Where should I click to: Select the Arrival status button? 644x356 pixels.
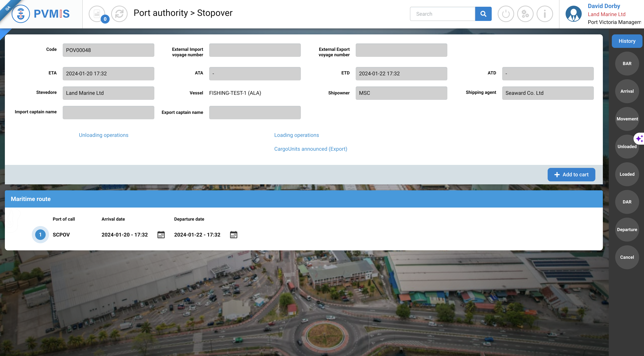[627, 91]
